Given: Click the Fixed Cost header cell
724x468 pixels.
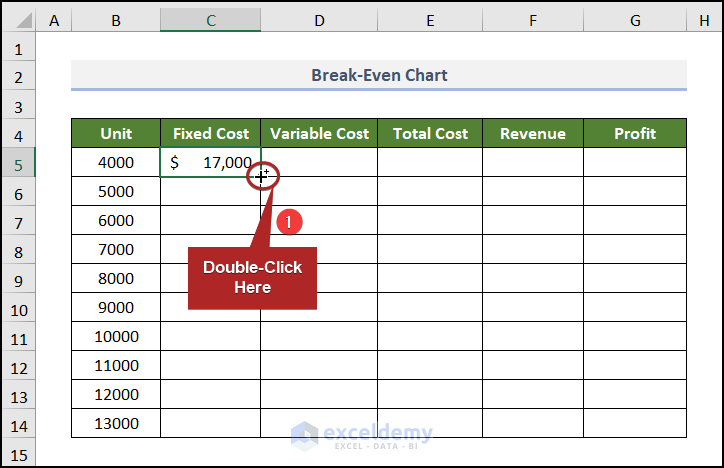Looking at the screenshot, I should [210, 133].
